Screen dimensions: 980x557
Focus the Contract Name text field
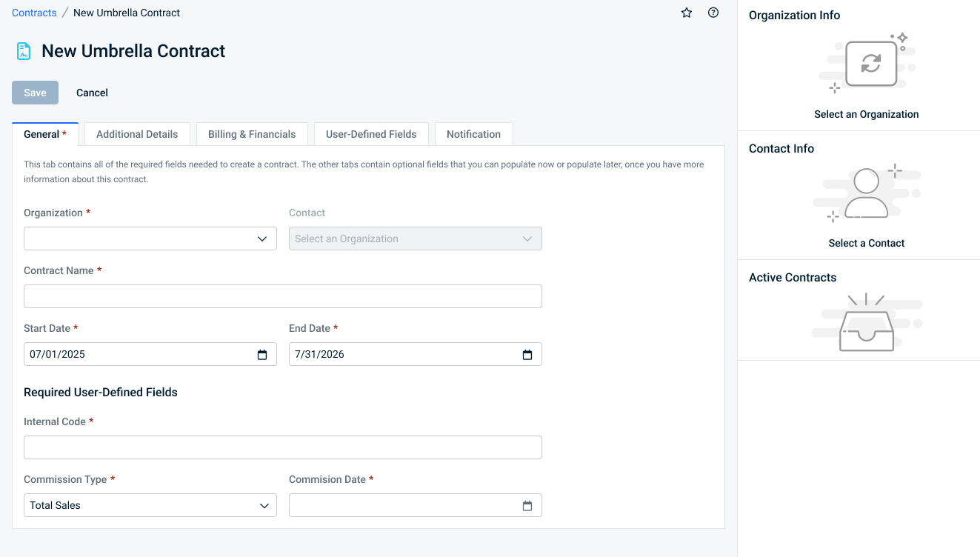point(282,296)
